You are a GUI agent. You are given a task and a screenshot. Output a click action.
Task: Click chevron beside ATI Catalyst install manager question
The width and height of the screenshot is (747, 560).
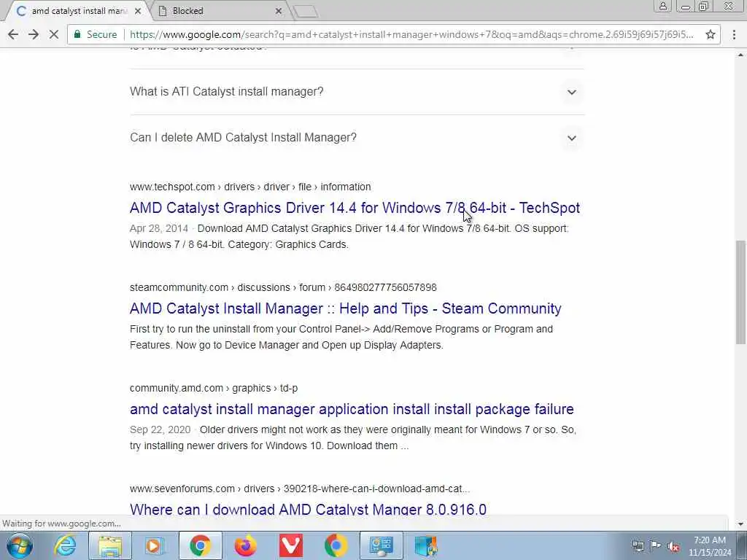572,92
